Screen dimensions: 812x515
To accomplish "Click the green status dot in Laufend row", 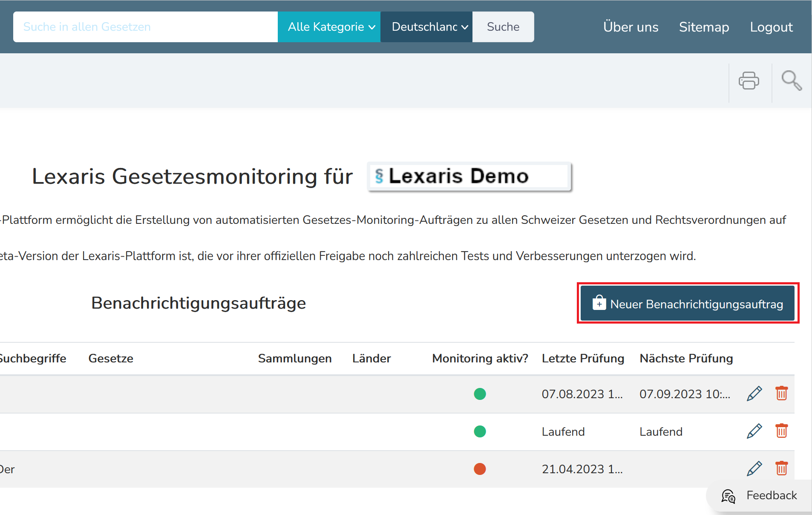I will 480,431.
